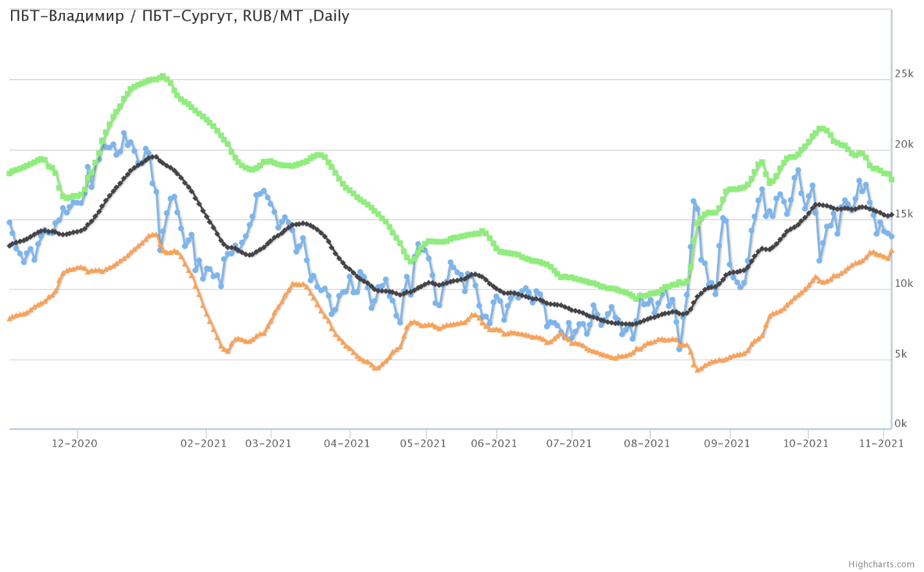Image resolution: width=924 pixels, height=572 pixels.
Task: Click the 15k value axis label
Action: point(904,214)
